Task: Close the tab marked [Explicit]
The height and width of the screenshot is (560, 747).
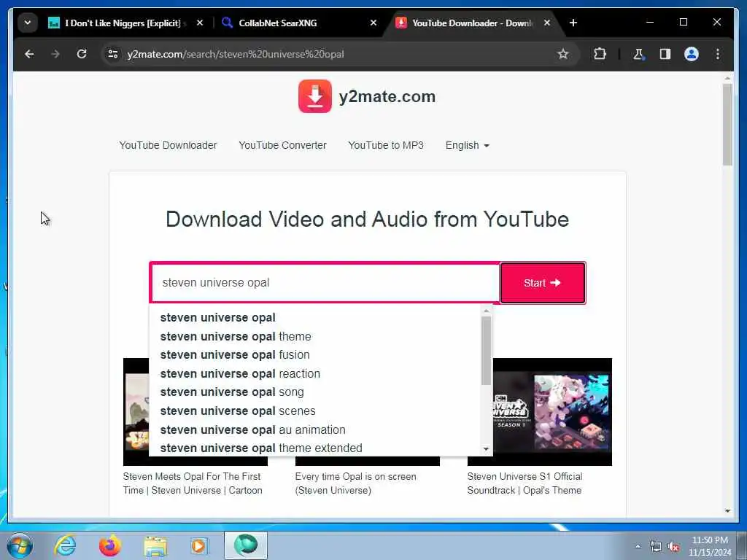Action: pyautogui.click(x=200, y=23)
